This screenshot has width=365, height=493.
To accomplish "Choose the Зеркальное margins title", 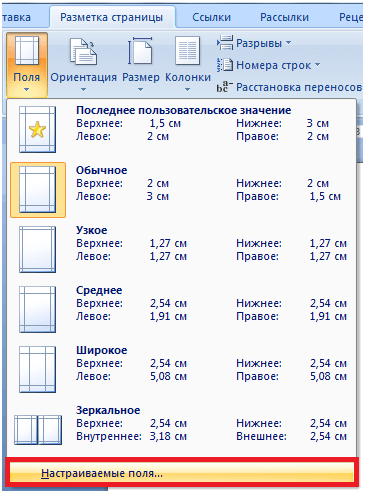I will tap(108, 410).
